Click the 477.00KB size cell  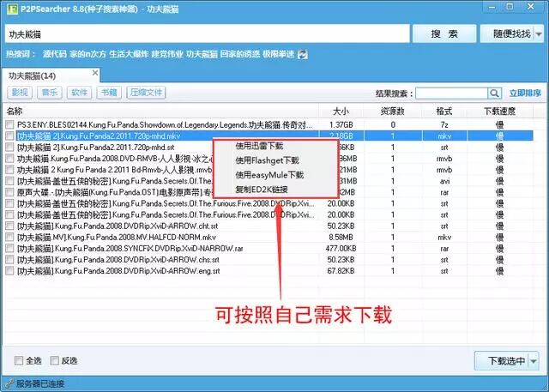tap(341, 249)
